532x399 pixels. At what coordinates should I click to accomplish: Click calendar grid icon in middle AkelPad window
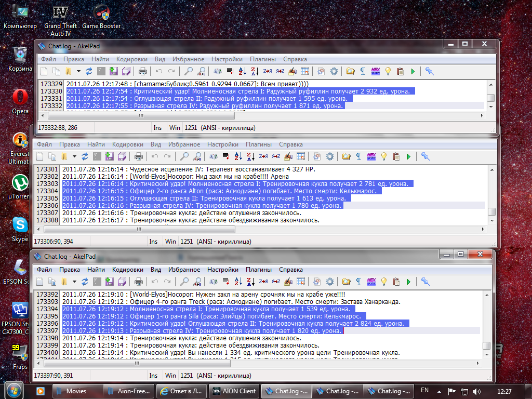pyautogui.click(x=301, y=156)
